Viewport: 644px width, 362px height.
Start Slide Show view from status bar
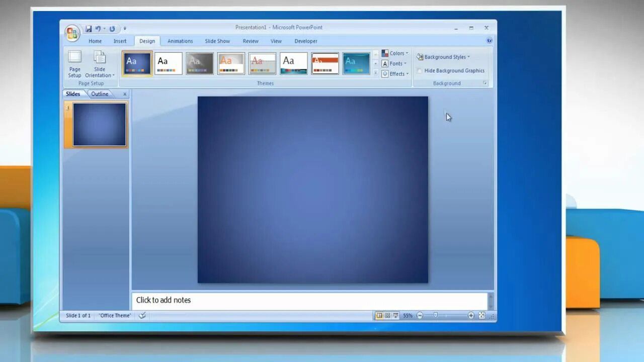pyautogui.click(x=396, y=316)
